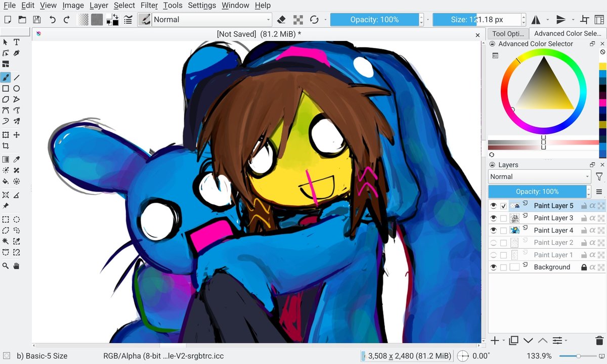Screen dimensions: 607x364
Task: Move layer up with up chevron
Action: 542,341
